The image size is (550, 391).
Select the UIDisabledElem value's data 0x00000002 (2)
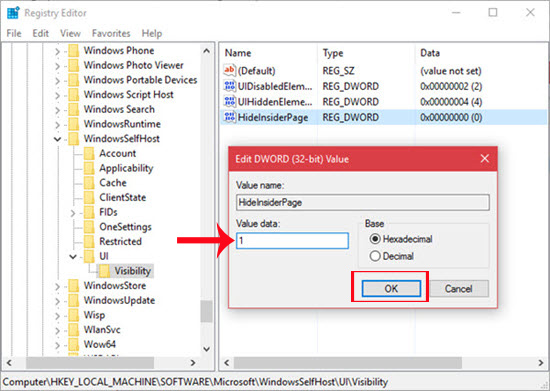tap(451, 86)
